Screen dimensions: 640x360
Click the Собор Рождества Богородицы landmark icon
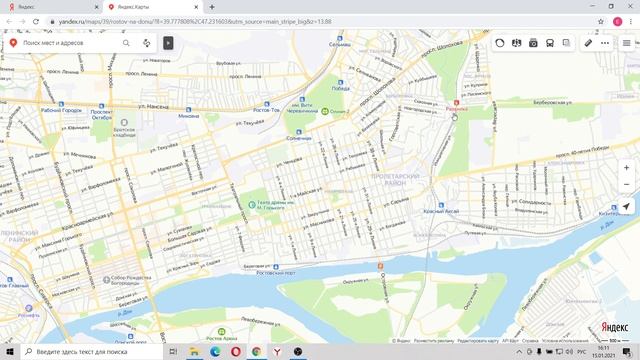[106, 280]
